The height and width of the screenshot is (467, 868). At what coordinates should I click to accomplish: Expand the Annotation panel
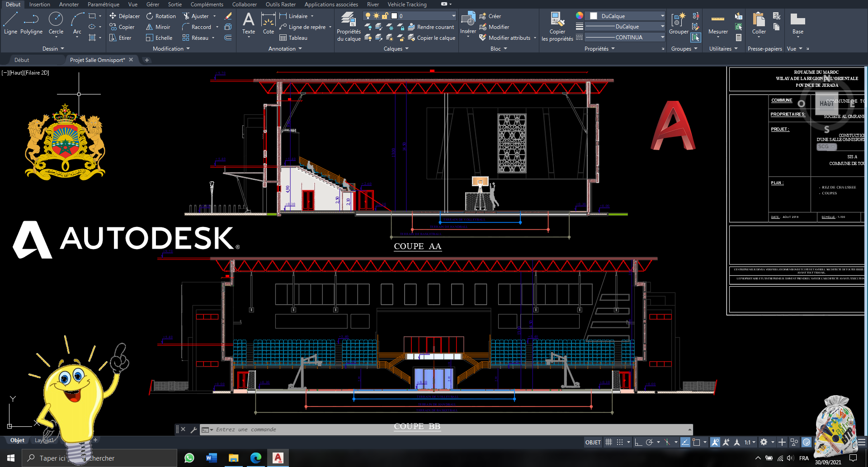(x=285, y=49)
